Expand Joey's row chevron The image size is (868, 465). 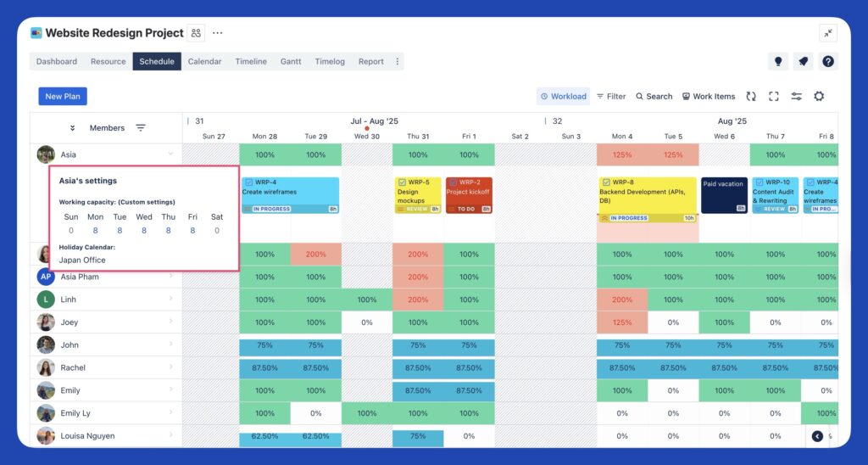click(170, 322)
